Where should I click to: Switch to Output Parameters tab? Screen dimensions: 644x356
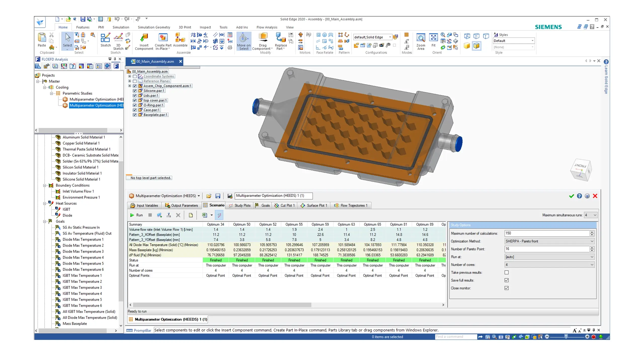(x=181, y=206)
